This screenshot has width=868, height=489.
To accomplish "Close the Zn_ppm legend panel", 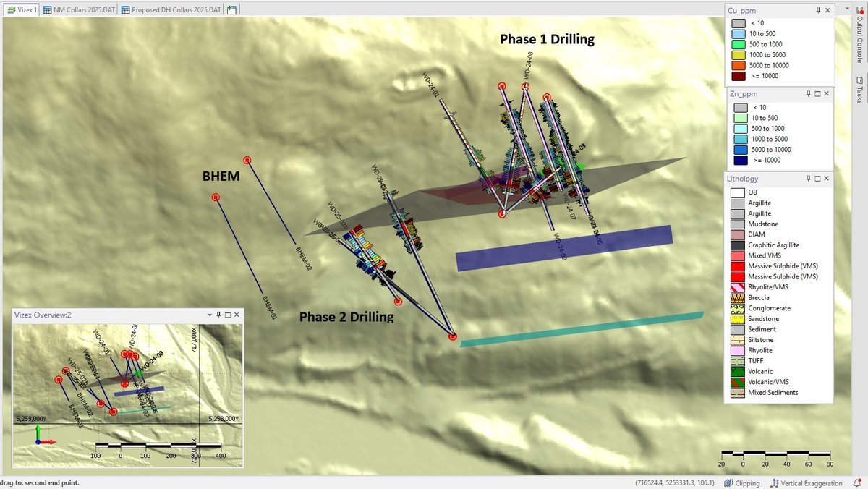I will 828,93.
